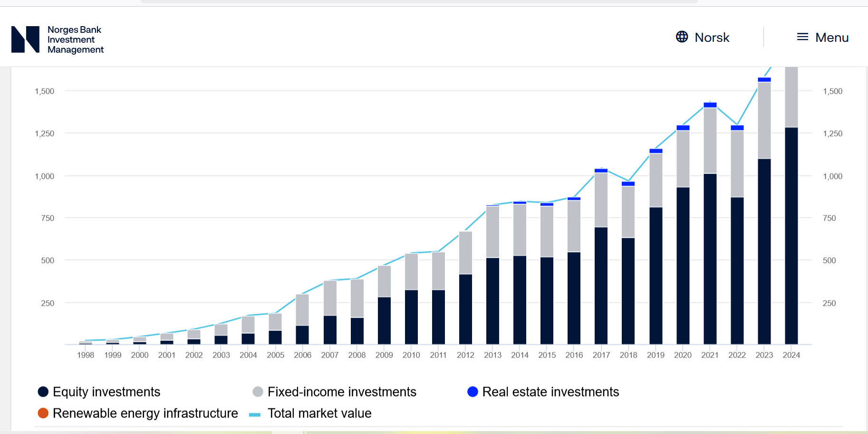This screenshot has height=434, width=868.
Task: Toggle the Equity investments legend label
Action: (106, 392)
